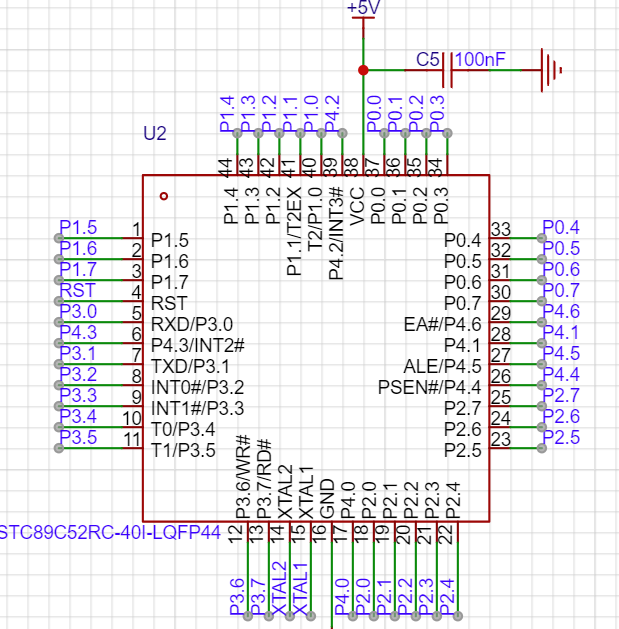
Task: Click the GND pin name inside U2
Action: coord(327,499)
